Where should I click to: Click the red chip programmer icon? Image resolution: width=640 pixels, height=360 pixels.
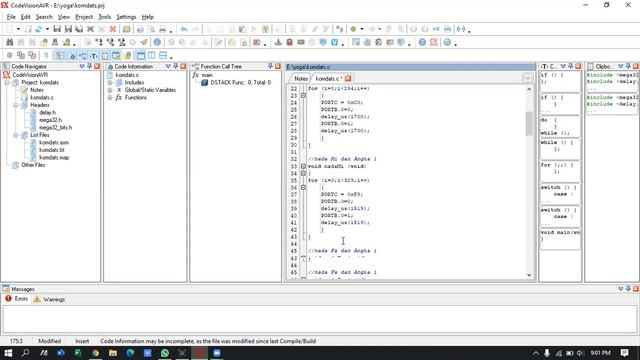click(x=289, y=42)
